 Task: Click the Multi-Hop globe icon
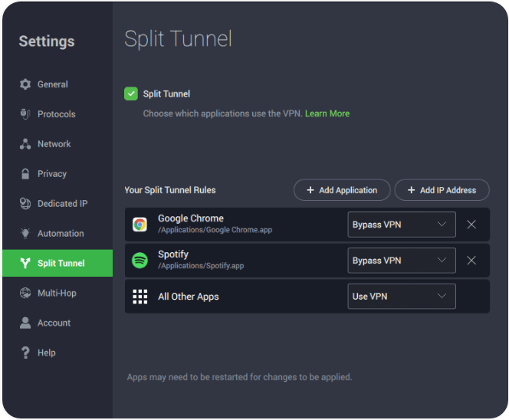[x=25, y=293]
